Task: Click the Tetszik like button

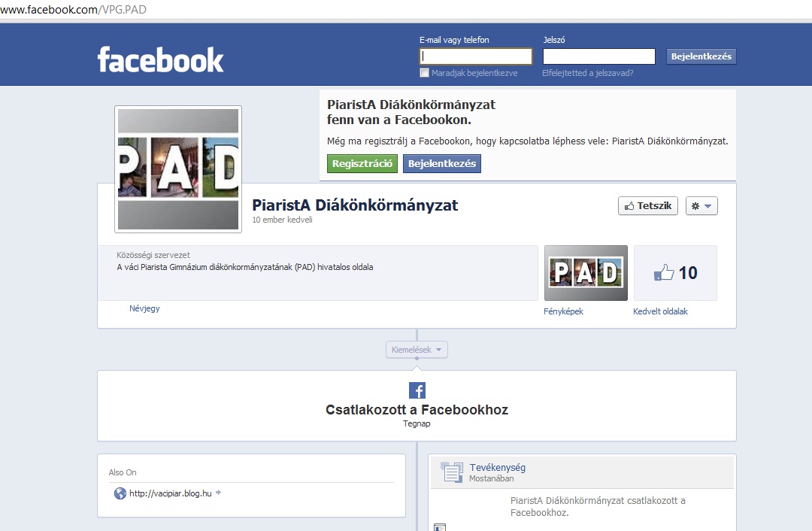Action: click(648, 205)
